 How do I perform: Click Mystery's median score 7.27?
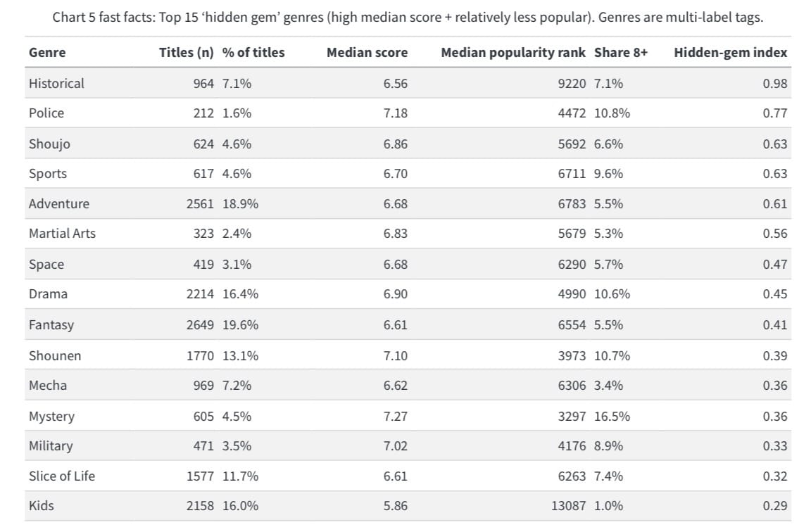(395, 416)
